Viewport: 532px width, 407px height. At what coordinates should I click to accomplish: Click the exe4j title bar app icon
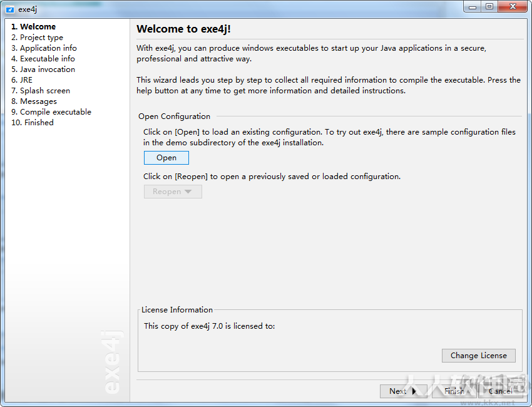[x=10, y=9]
